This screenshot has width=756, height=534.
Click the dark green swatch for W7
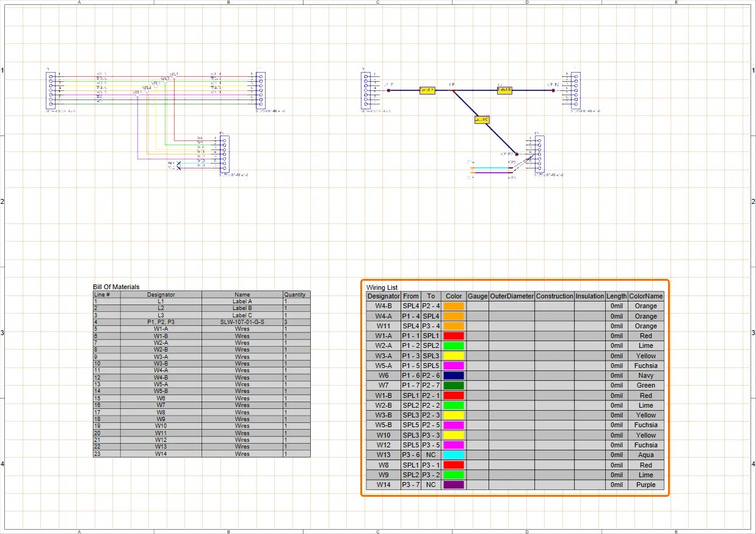pyautogui.click(x=454, y=385)
